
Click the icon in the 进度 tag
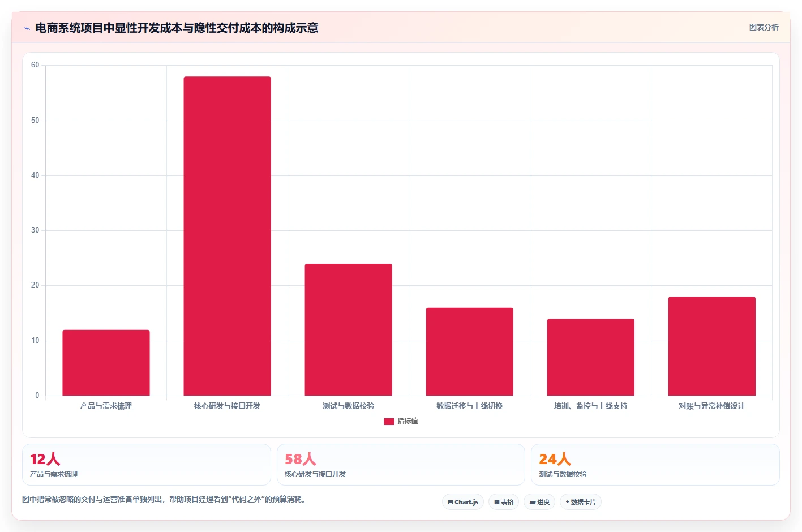click(x=533, y=503)
